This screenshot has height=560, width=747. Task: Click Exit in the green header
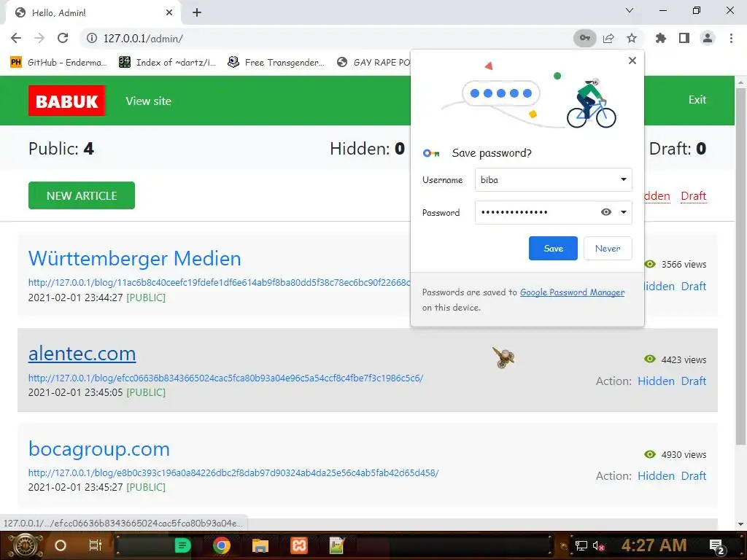(x=697, y=99)
